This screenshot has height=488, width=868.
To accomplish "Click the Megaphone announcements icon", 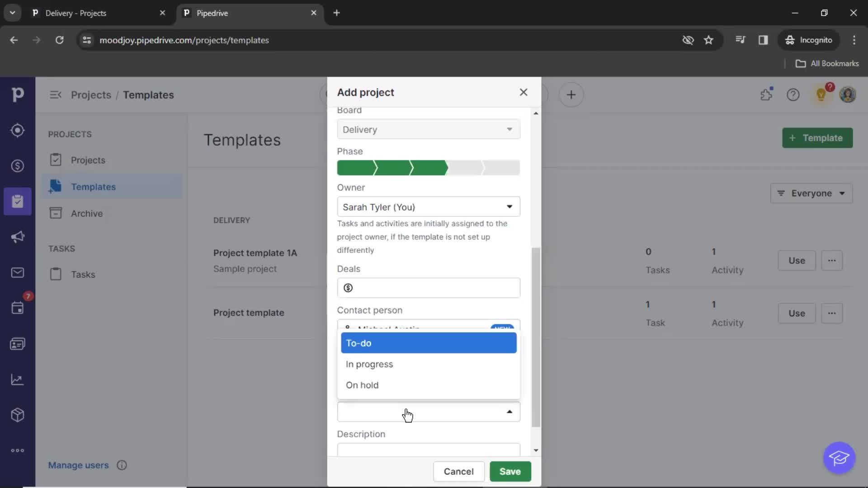I will (17, 237).
